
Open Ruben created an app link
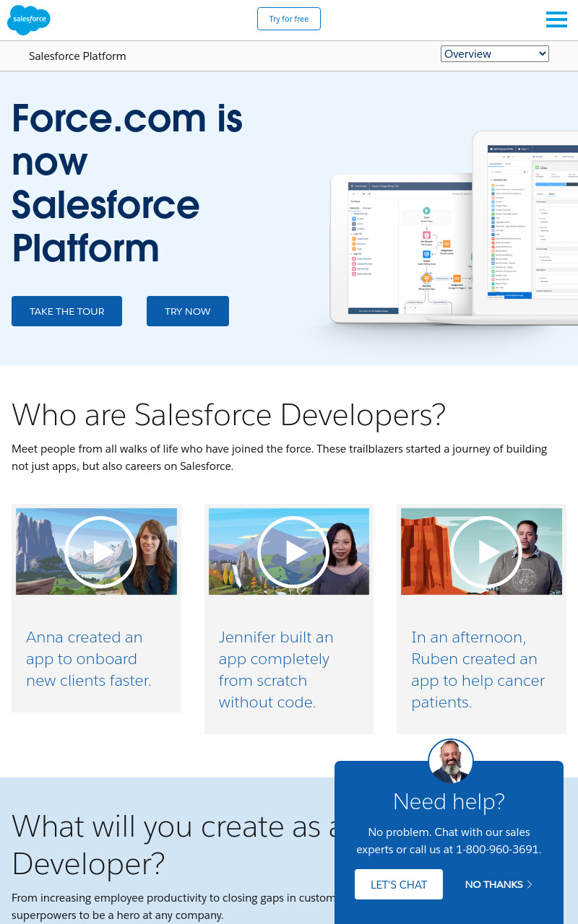(x=478, y=670)
